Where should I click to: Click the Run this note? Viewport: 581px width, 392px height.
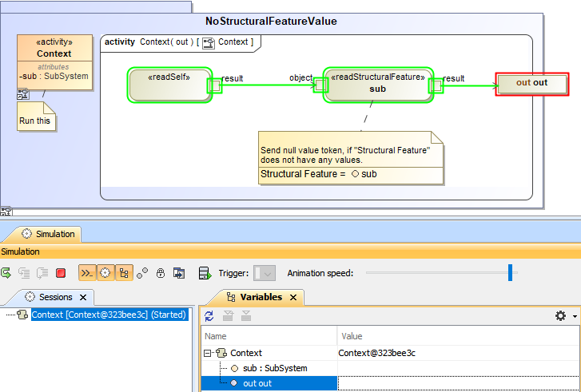tap(36, 116)
